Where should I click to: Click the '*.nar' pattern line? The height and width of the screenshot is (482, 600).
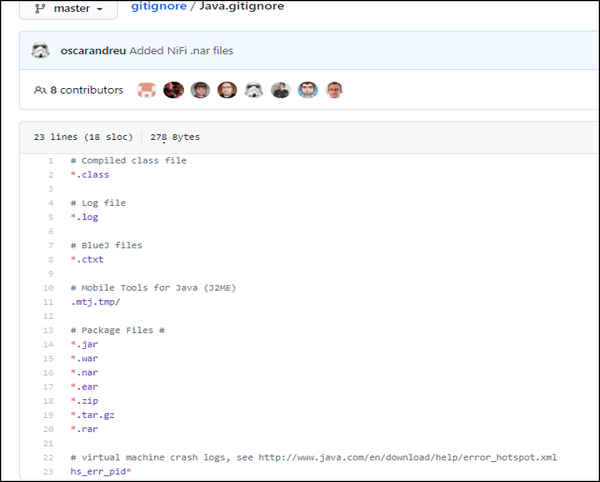(85, 373)
